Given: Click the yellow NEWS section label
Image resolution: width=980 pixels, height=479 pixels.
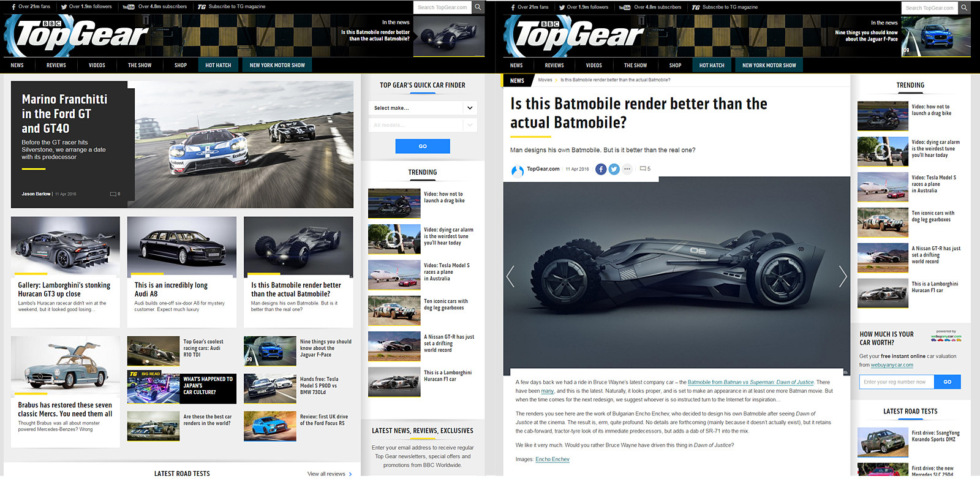Looking at the screenshot, I should point(517,80).
